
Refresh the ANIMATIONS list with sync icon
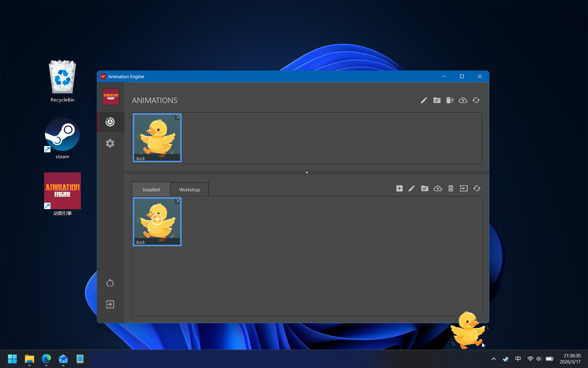click(476, 100)
